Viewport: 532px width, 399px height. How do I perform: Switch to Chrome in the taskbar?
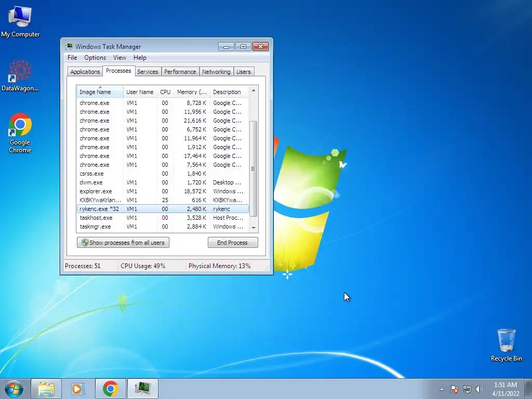coord(111,389)
